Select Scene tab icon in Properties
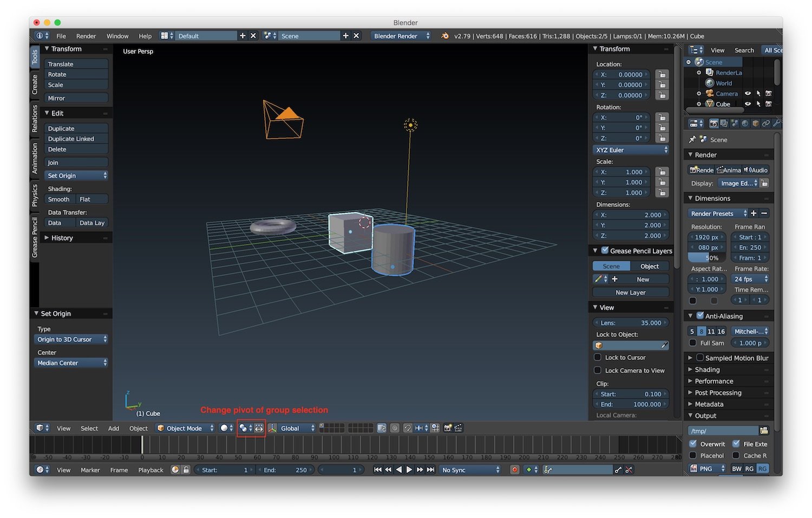This screenshot has width=812, height=518. [735, 124]
